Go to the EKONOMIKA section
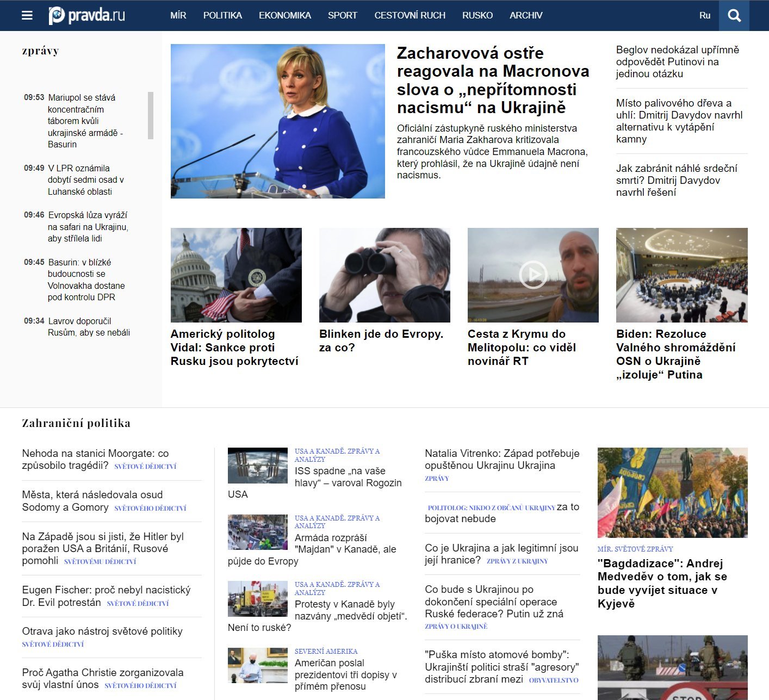This screenshot has width=769, height=700. [x=284, y=15]
